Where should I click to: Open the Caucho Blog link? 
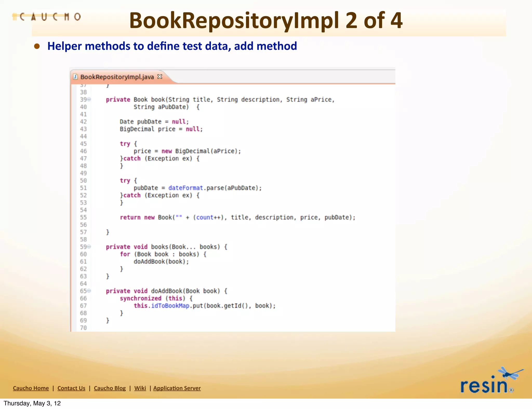(110, 388)
